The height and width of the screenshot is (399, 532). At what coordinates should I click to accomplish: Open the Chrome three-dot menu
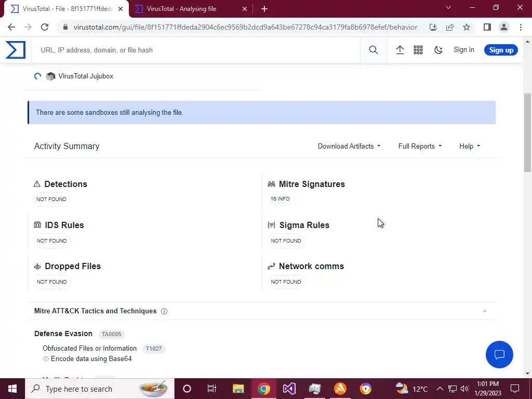[521, 27]
